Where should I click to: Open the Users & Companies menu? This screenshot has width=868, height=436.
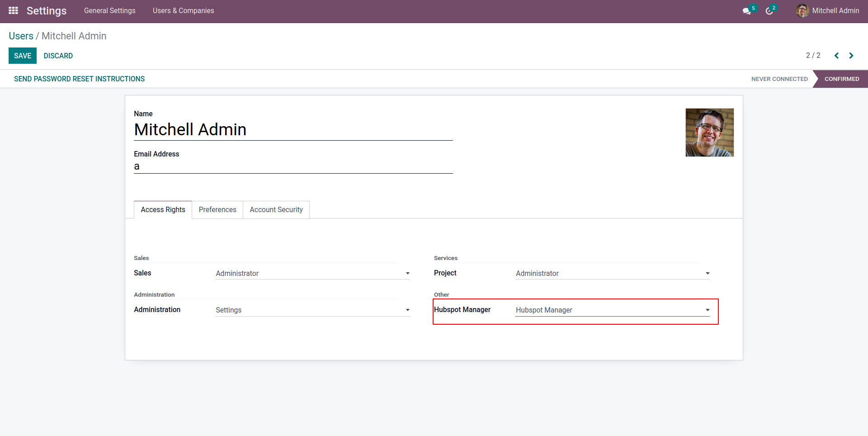coord(183,11)
